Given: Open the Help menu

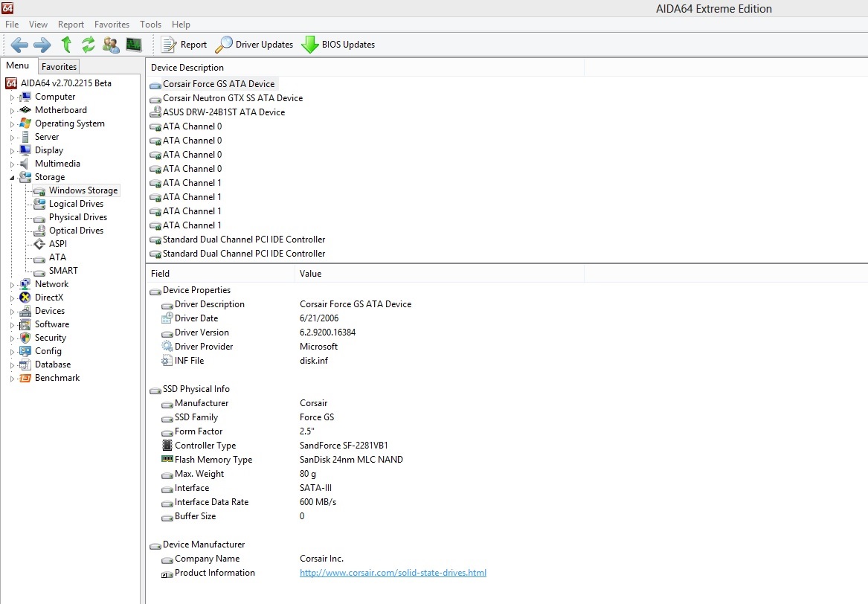Looking at the screenshot, I should [x=181, y=25].
